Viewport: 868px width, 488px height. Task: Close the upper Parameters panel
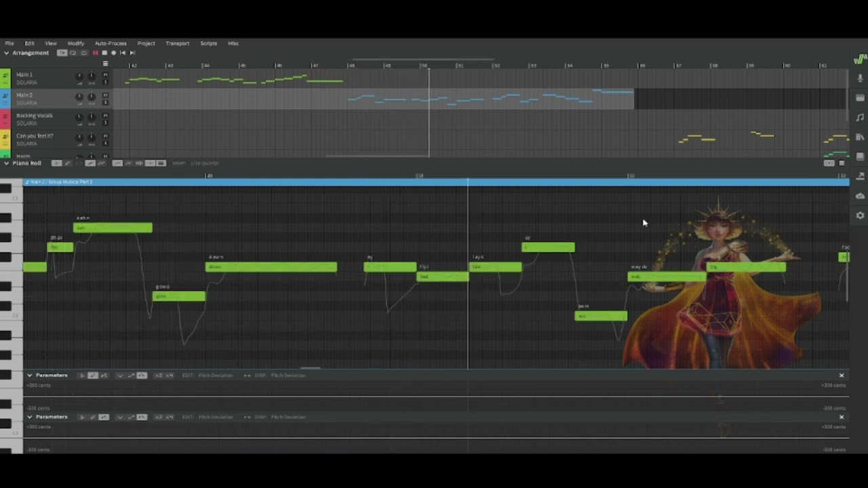[842, 375]
